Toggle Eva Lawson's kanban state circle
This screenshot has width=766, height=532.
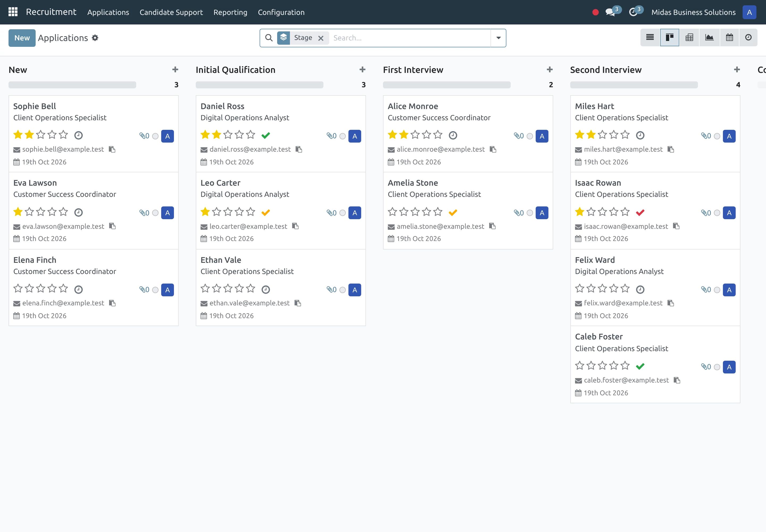(x=155, y=213)
